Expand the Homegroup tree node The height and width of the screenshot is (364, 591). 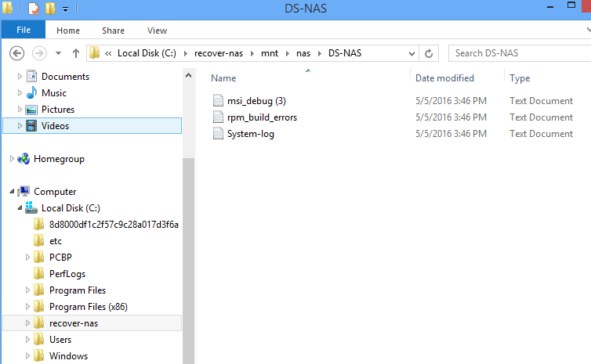[12, 158]
